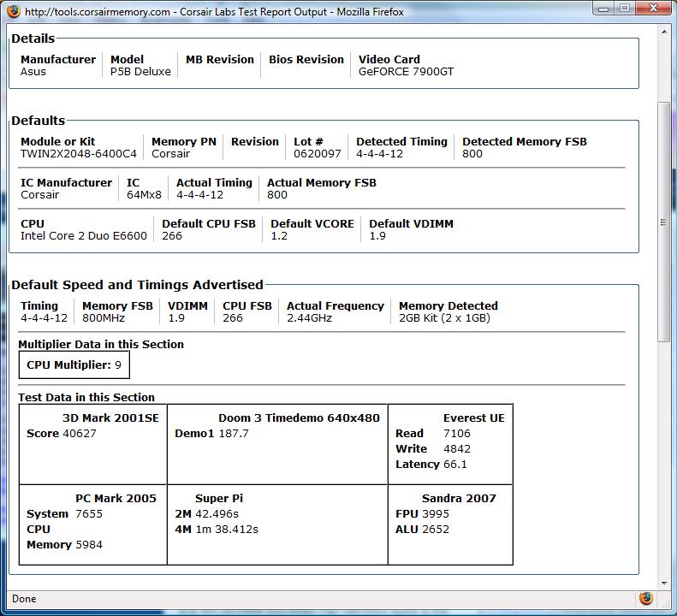Click the 'Details' section heading
The height and width of the screenshot is (616, 677).
click(x=33, y=38)
